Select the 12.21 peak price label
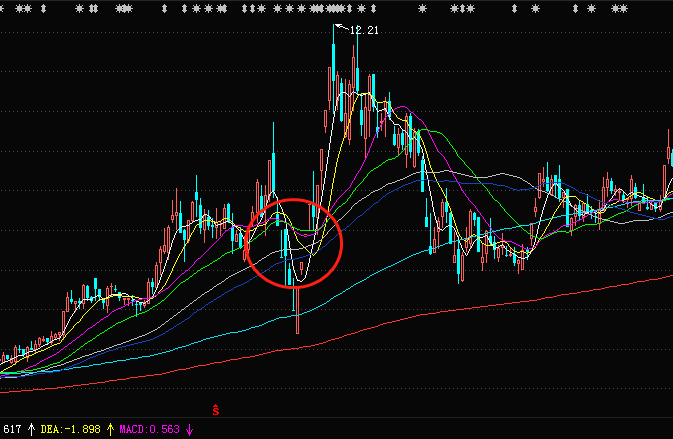Viewport: 673px width, 439px height. pyautogui.click(x=364, y=30)
